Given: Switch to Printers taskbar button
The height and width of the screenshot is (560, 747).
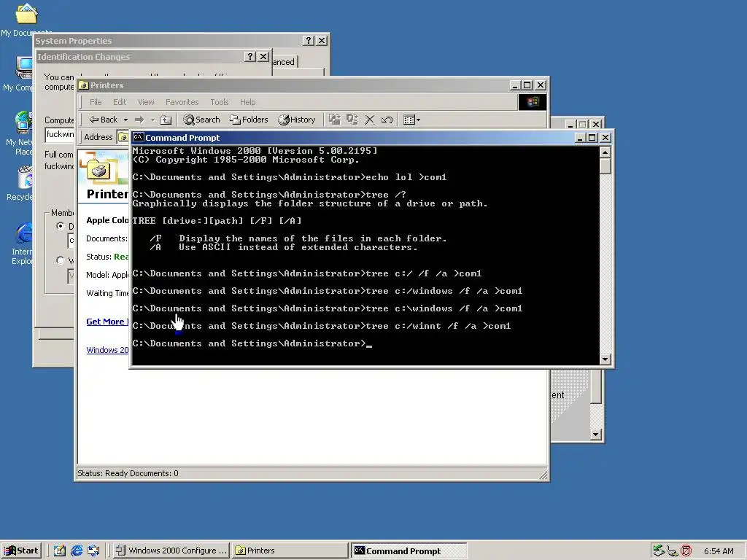Looking at the screenshot, I should 290,551.
